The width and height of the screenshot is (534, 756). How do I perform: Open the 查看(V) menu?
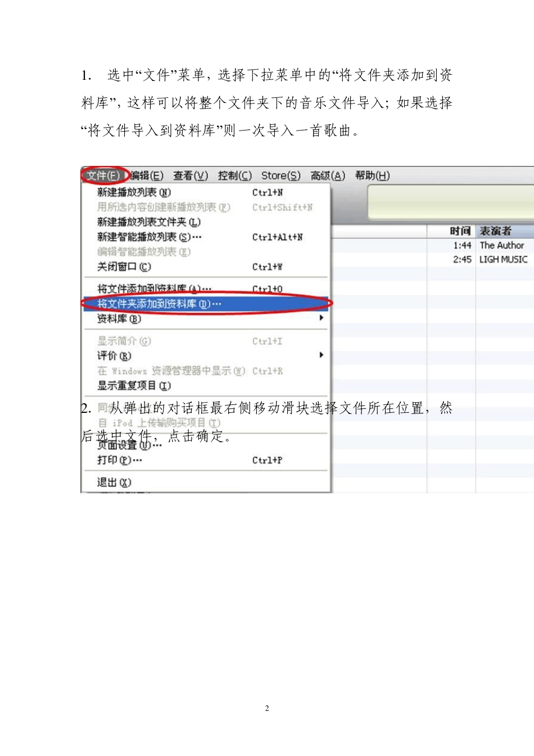pos(191,175)
